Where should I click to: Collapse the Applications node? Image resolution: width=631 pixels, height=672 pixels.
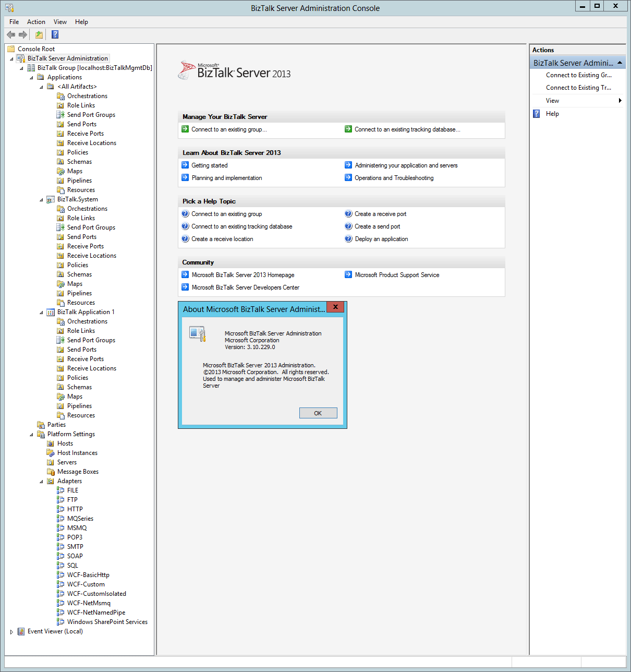point(31,78)
